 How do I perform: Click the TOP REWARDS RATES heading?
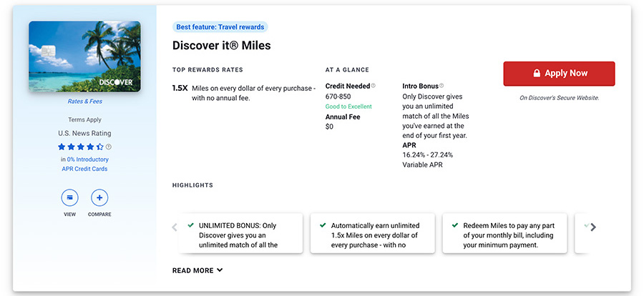click(x=208, y=70)
